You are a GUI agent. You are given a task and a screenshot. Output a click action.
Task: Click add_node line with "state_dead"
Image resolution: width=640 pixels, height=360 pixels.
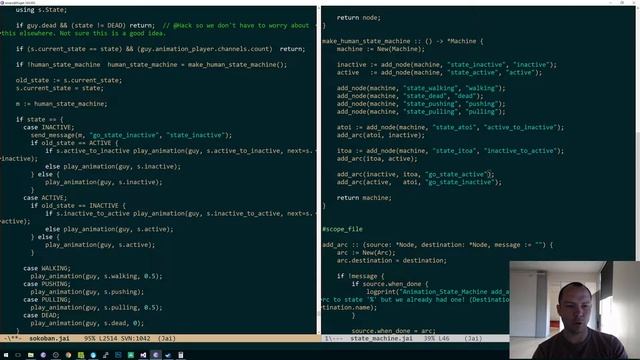[x=410, y=96]
